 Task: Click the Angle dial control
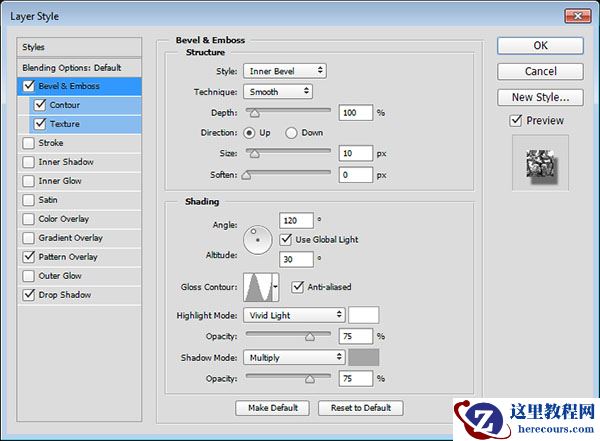[258, 239]
